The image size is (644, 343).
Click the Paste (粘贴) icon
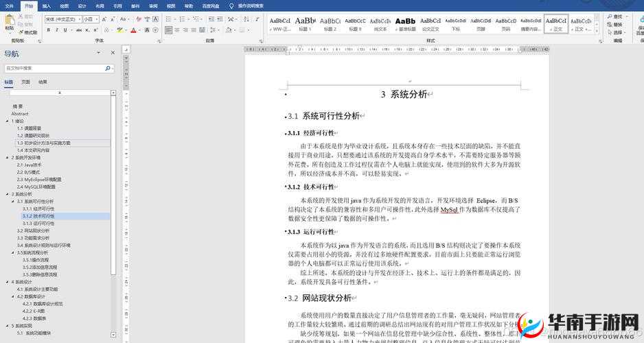pyautogui.click(x=9, y=21)
